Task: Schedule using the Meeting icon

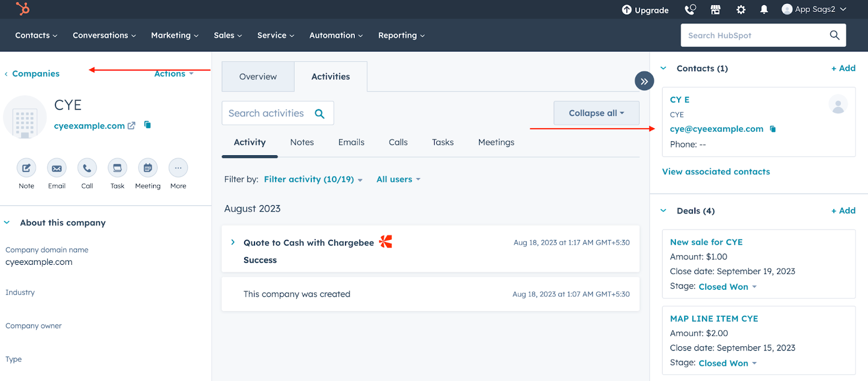Action: click(148, 168)
